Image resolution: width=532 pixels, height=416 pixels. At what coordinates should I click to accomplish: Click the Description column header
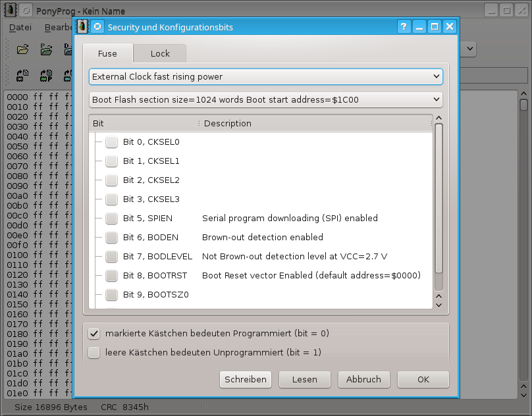click(x=316, y=124)
